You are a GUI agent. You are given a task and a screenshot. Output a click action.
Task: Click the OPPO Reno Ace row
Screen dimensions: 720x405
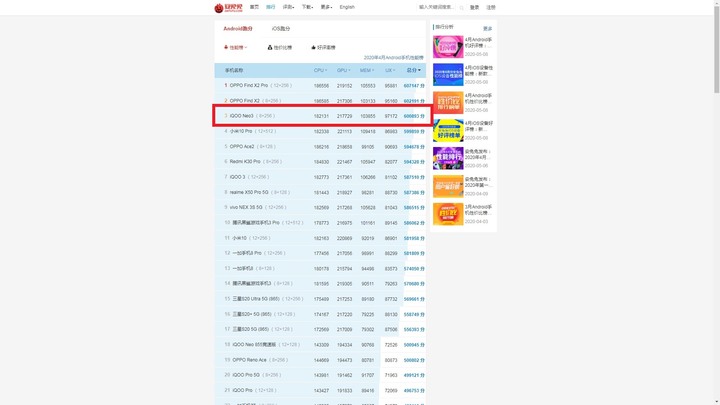[320, 360]
